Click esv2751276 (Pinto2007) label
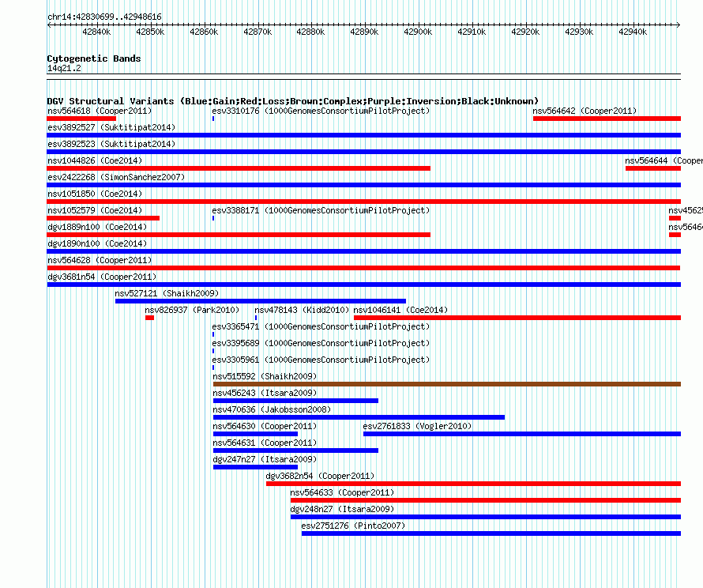703x588 pixels. coord(353,526)
